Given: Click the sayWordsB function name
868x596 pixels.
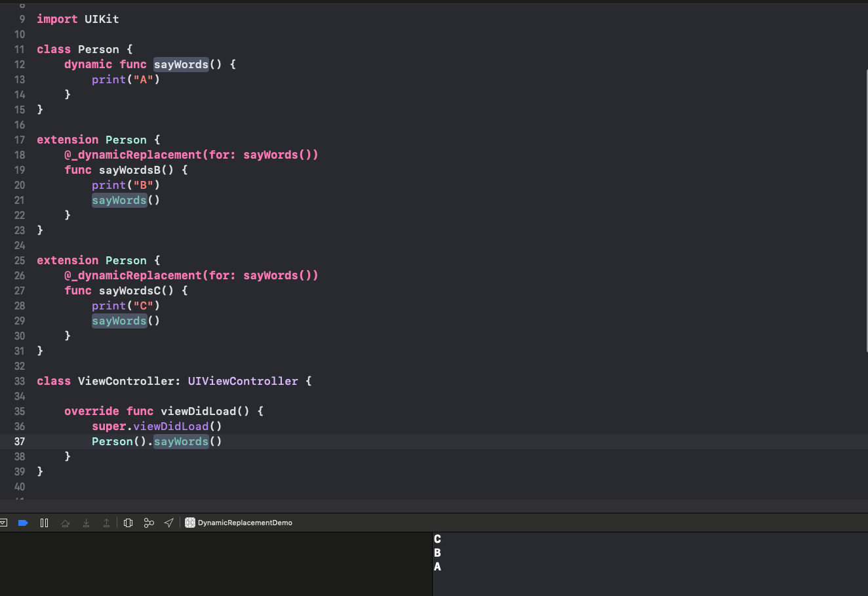Looking at the screenshot, I should click(x=129, y=170).
